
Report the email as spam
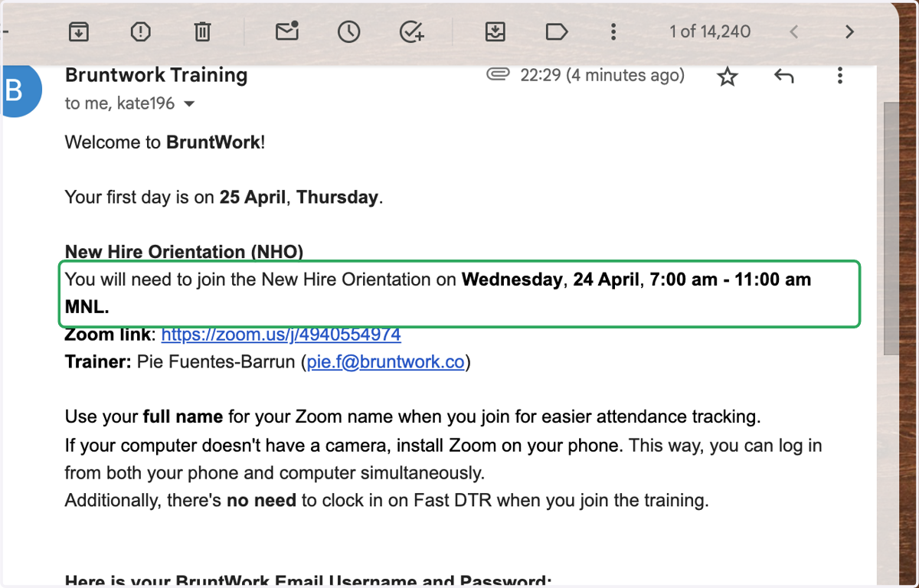pos(141,31)
